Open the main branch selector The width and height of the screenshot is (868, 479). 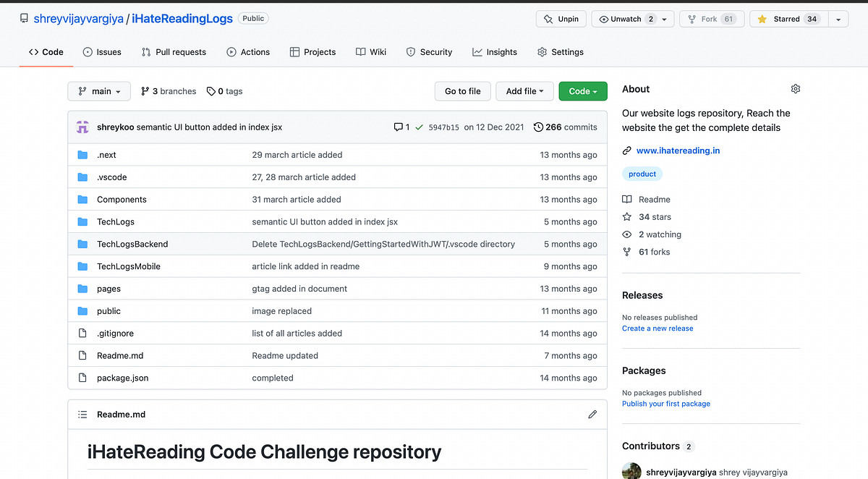pos(98,91)
